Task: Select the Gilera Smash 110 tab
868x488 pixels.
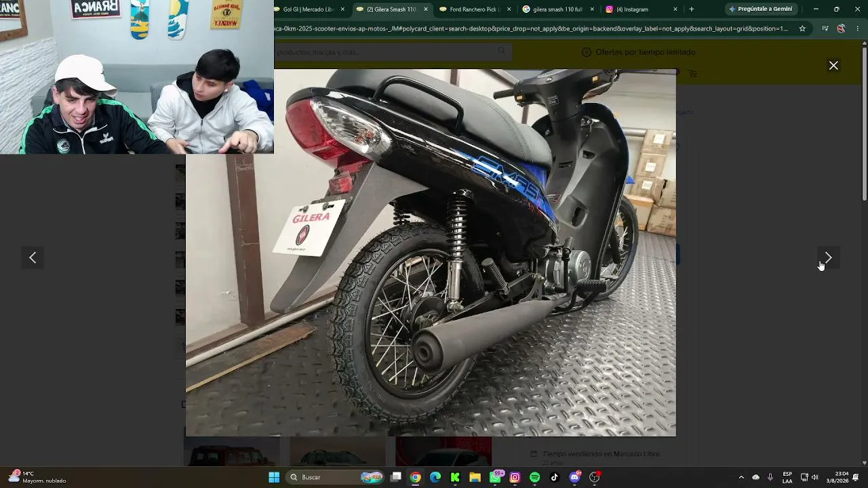Action: click(391, 9)
